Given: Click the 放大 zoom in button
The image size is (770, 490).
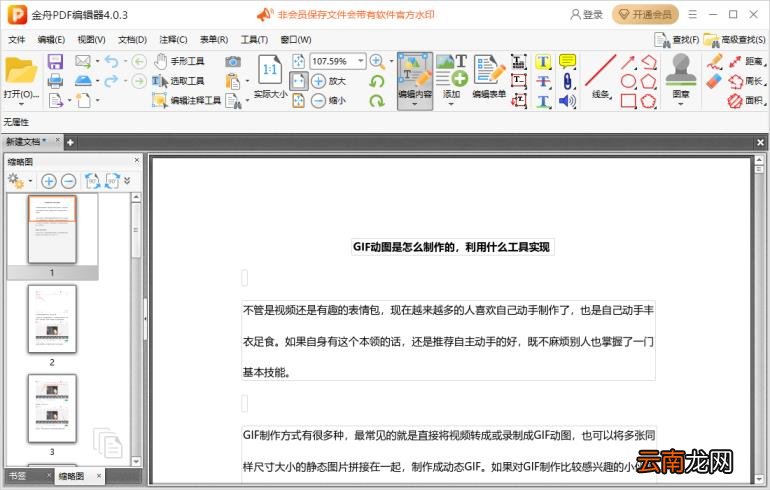Looking at the screenshot, I should (x=329, y=81).
